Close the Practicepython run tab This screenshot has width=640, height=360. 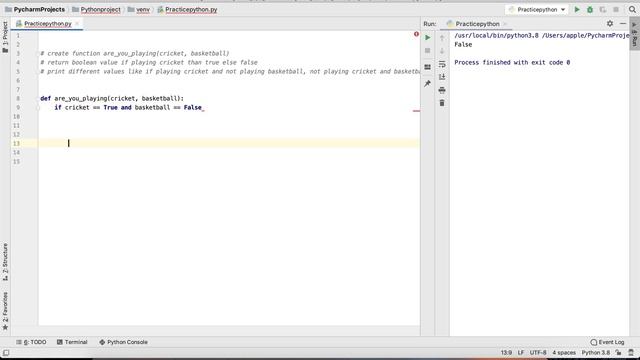505,24
